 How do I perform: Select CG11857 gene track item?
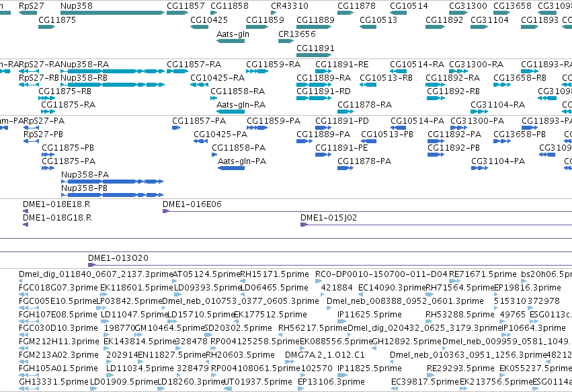point(177,13)
